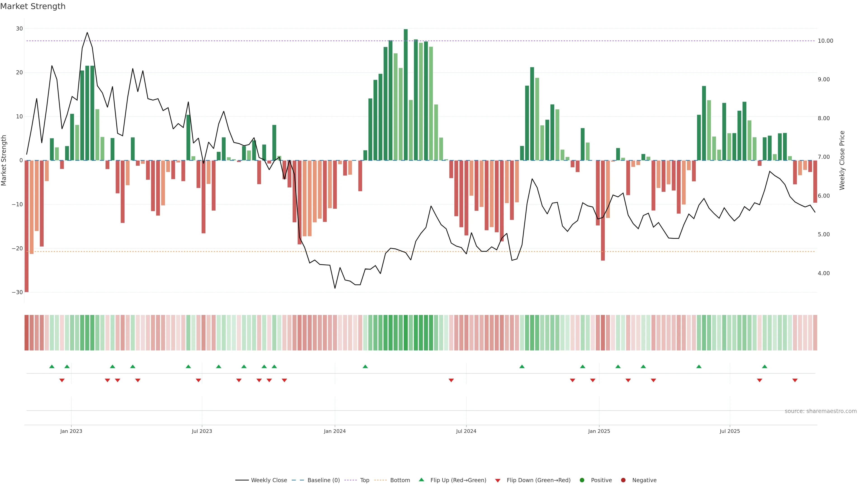Click the last red flip-down triangle marker
Viewport: 868px width, 488px height.
pyautogui.click(x=795, y=380)
